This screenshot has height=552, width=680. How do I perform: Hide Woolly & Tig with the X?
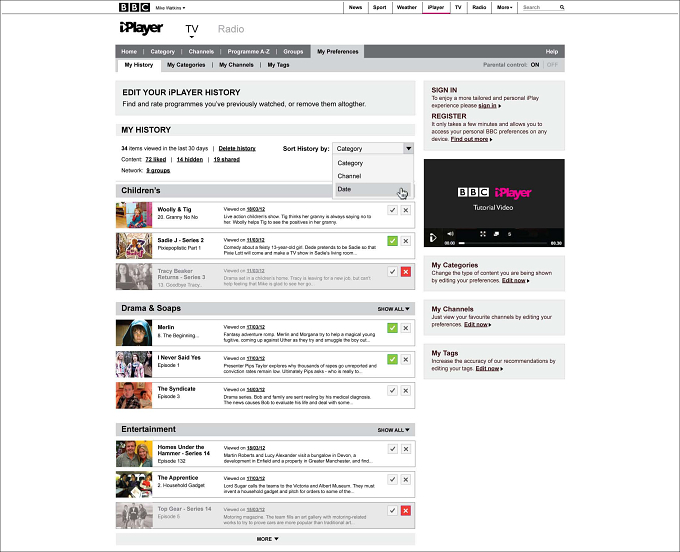[x=405, y=210]
